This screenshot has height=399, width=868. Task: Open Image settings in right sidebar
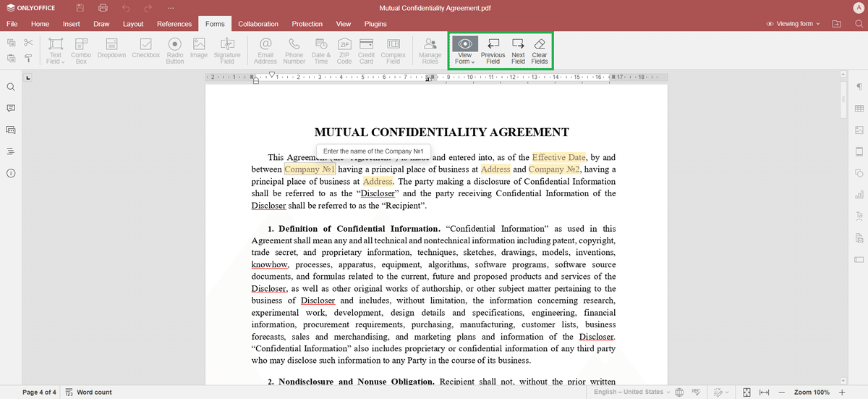pyautogui.click(x=859, y=130)
